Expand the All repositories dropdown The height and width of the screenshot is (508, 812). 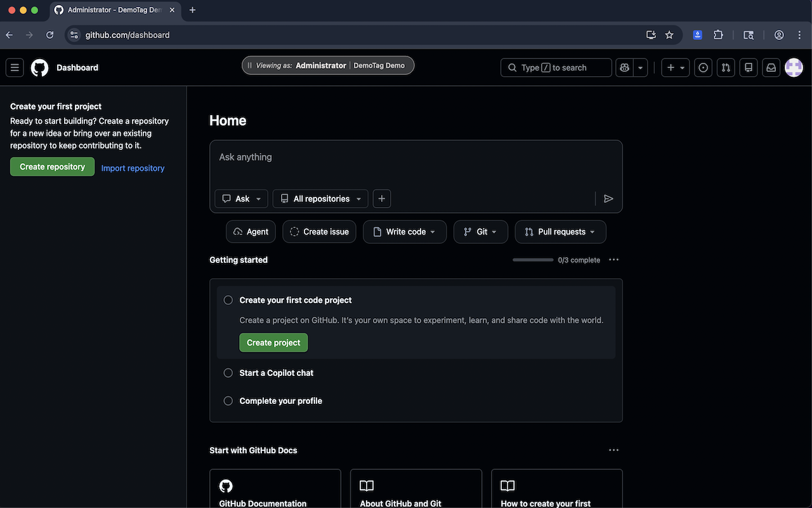pyautogui.click(x=320, y=199)
